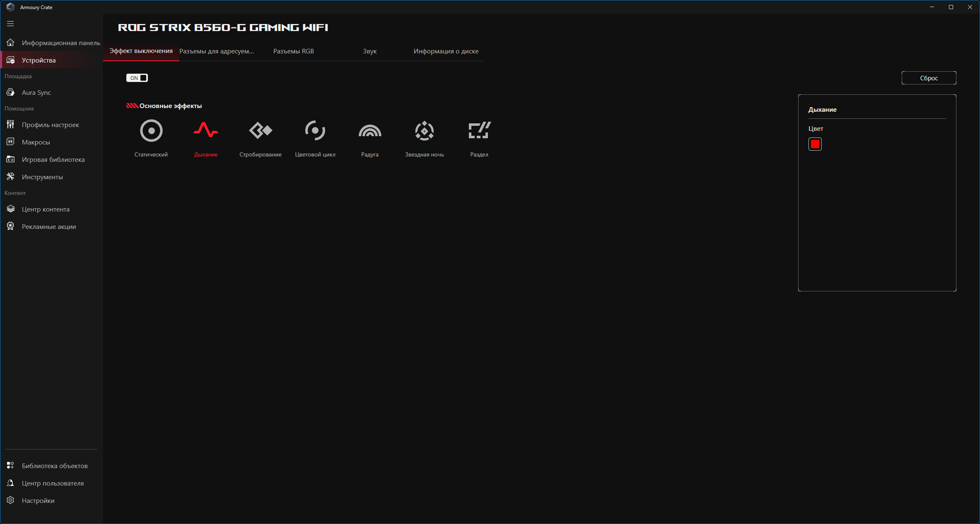Open Центр пользователя bell icon
The width and height of the screenshot is (980, 524).
(10, 483)
